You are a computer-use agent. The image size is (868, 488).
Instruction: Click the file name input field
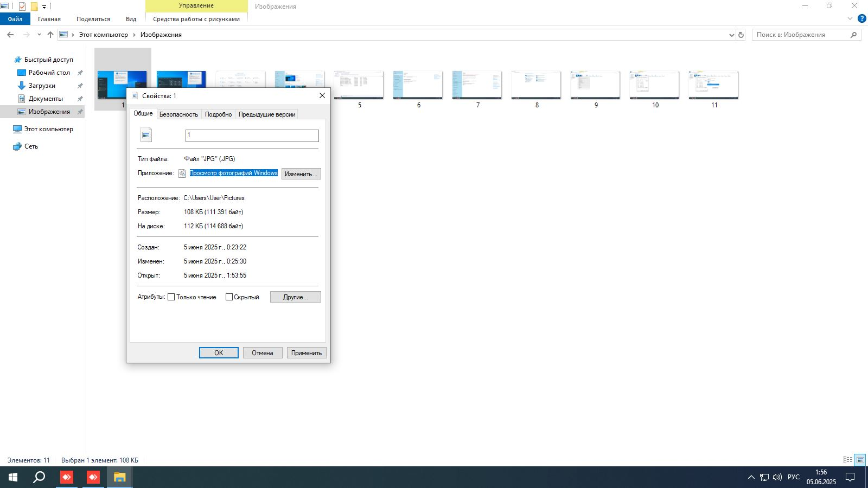coord(252,136)
